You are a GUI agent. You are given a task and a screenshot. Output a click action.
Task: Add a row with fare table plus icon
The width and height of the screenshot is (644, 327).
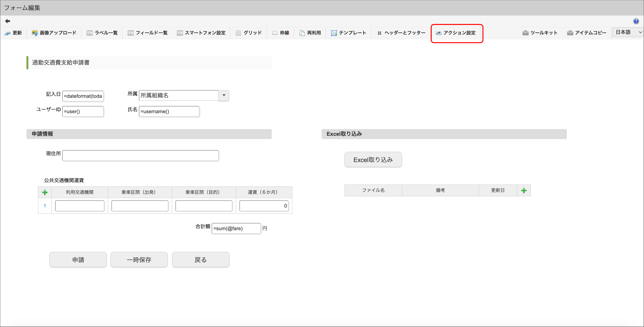[x=45, y=192]
